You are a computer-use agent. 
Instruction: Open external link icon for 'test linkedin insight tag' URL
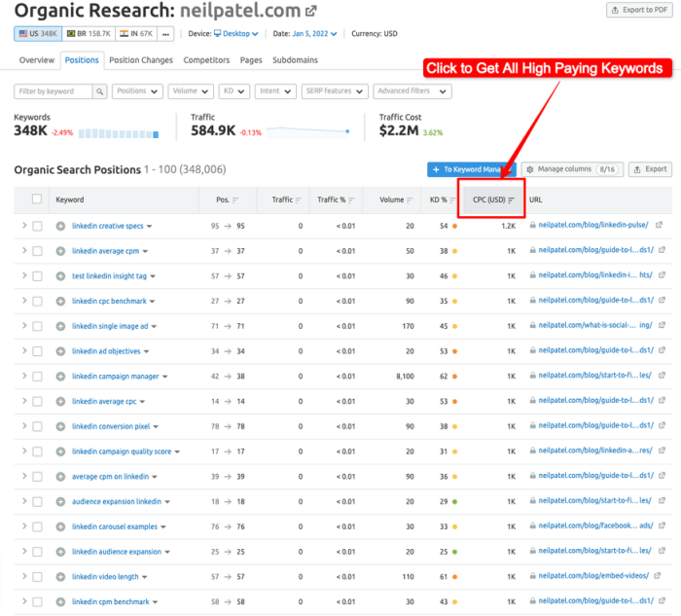click(662, 275)
